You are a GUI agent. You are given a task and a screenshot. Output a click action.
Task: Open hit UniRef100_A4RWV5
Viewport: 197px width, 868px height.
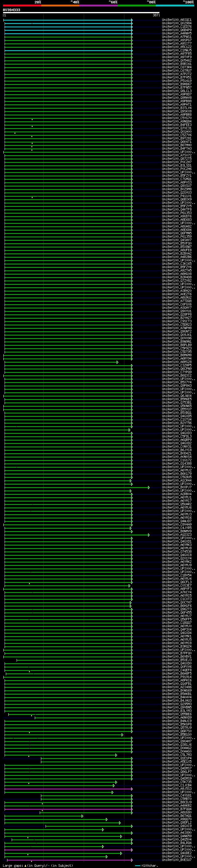click(x=177, y=33)
